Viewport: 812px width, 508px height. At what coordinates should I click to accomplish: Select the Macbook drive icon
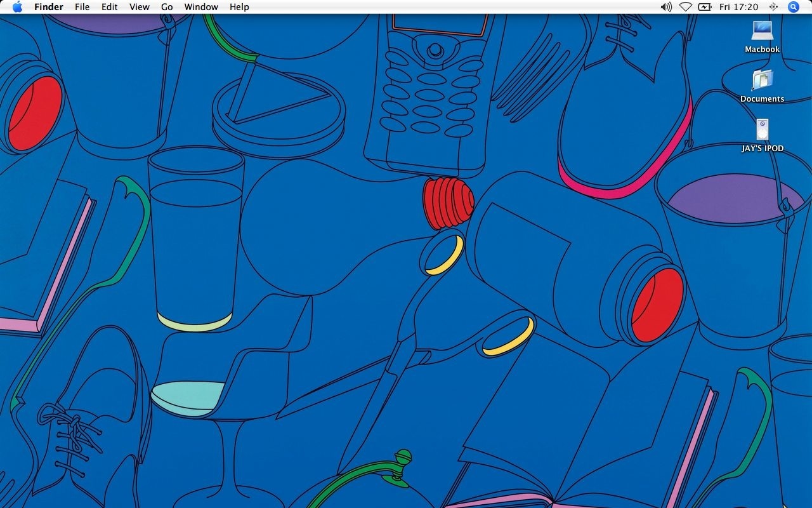763,30
